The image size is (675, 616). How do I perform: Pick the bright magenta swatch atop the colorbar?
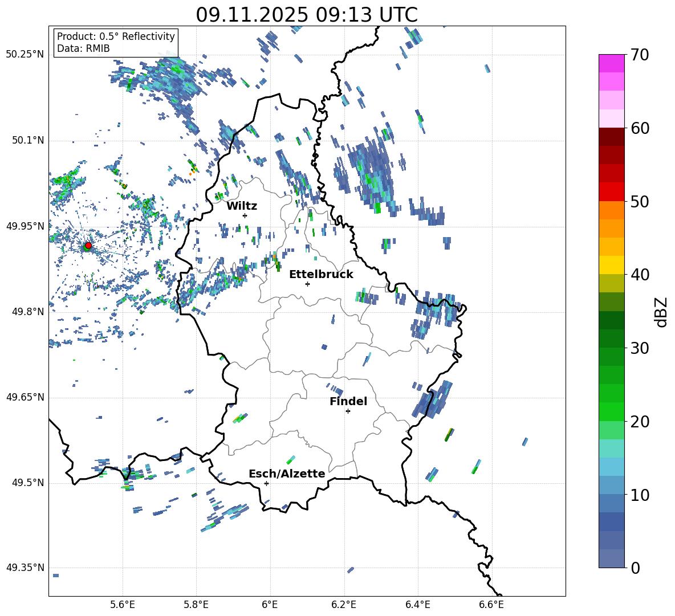click(x=612, y=63)
